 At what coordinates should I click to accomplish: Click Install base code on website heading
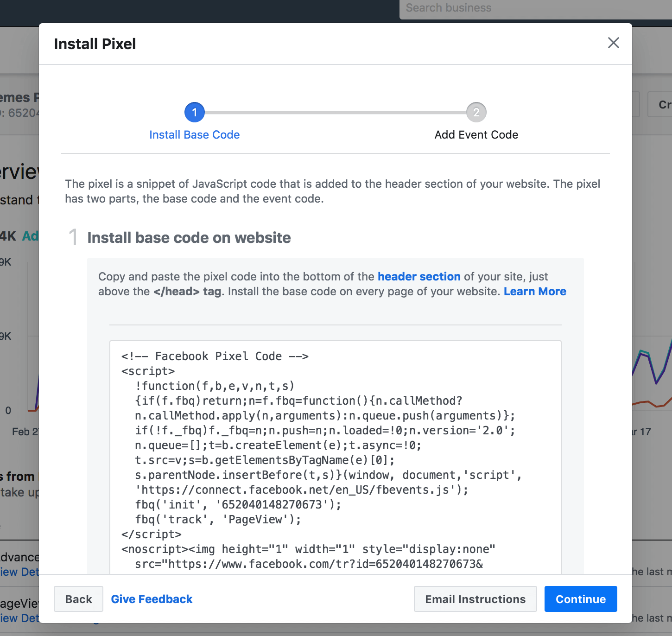coord(189,238)
